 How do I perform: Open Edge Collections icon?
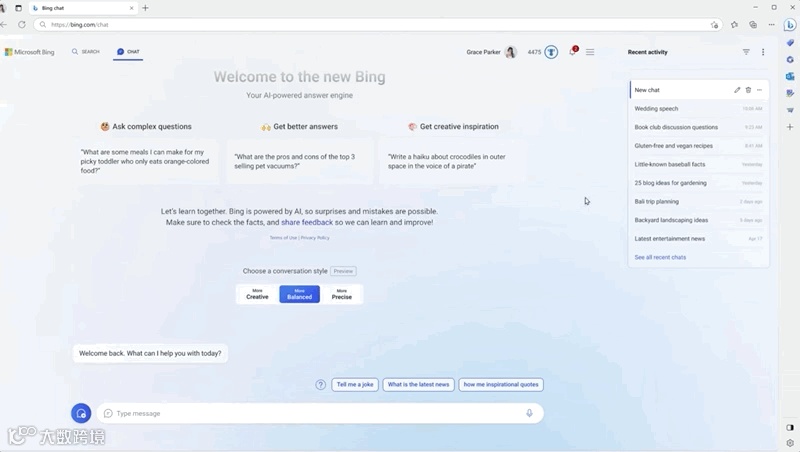(753, 24)
